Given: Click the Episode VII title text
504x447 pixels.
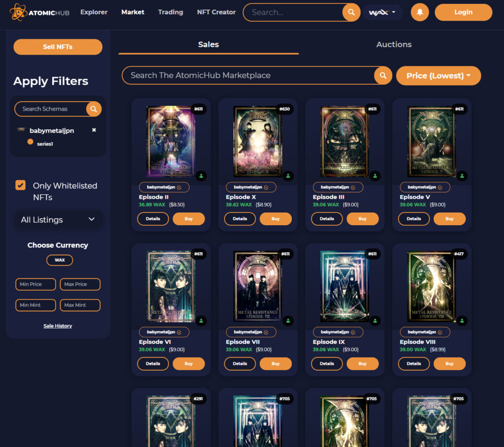Looking at the screenshot, I should tap(243, 342).
